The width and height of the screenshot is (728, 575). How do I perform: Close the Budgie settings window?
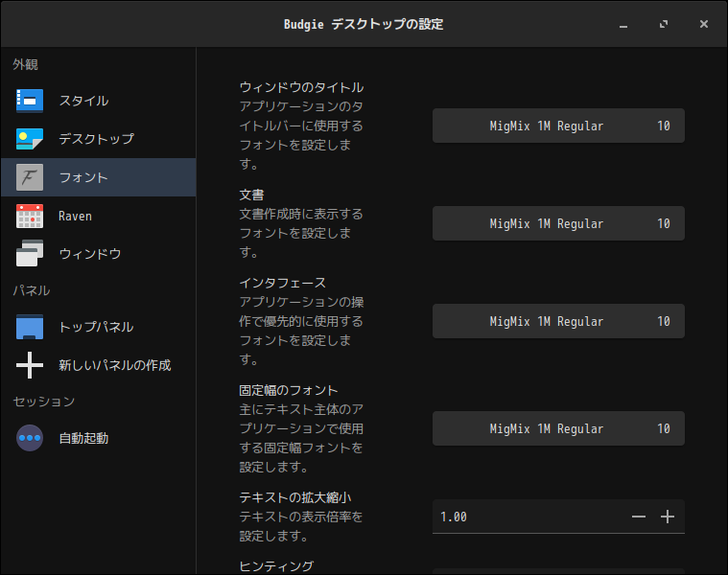click(704, 24)
